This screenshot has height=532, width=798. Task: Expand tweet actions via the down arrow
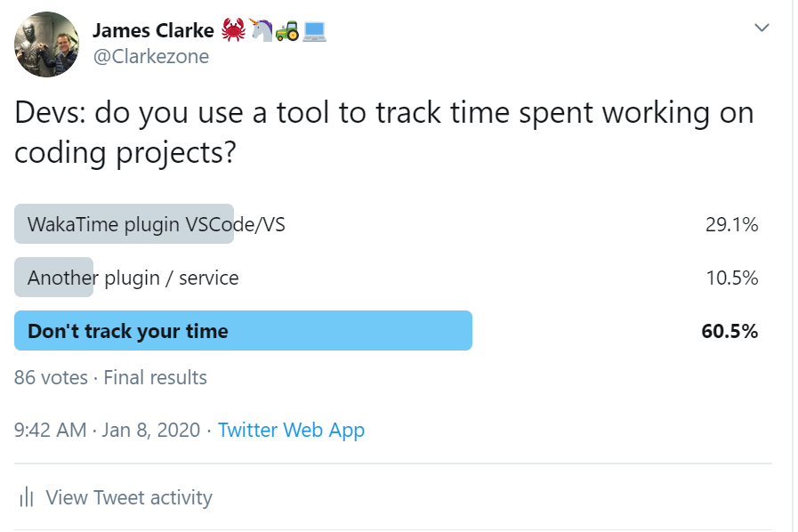(762, 28)
